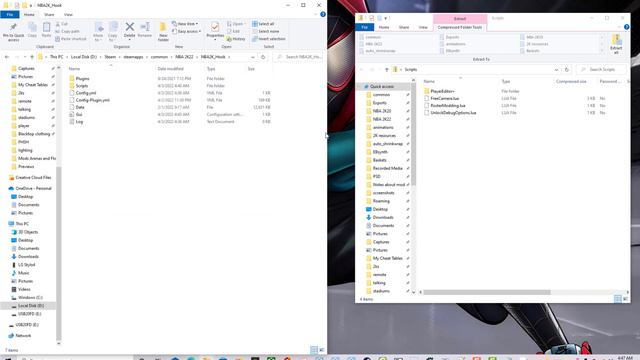The width and height of the screenshot is (640, 360).
Task: Switch to View tab in NBA2K_Hook window
Action: click(x=68, y=14)
